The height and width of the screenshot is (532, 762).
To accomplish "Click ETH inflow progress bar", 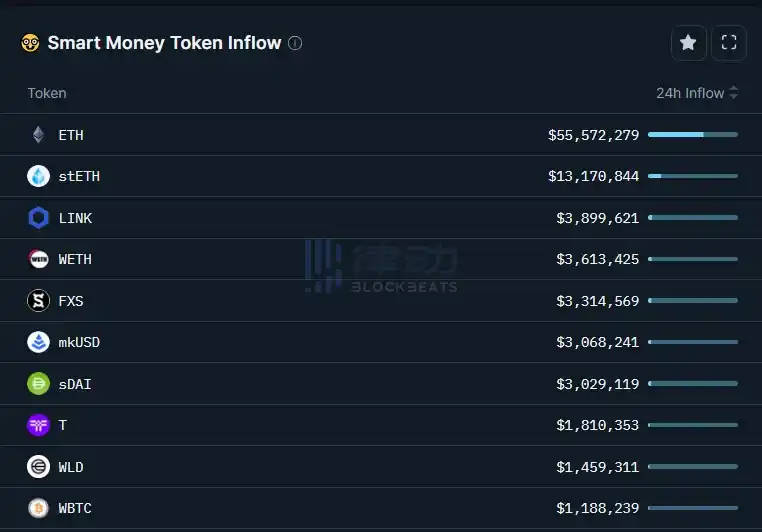I will pos(692,134).
